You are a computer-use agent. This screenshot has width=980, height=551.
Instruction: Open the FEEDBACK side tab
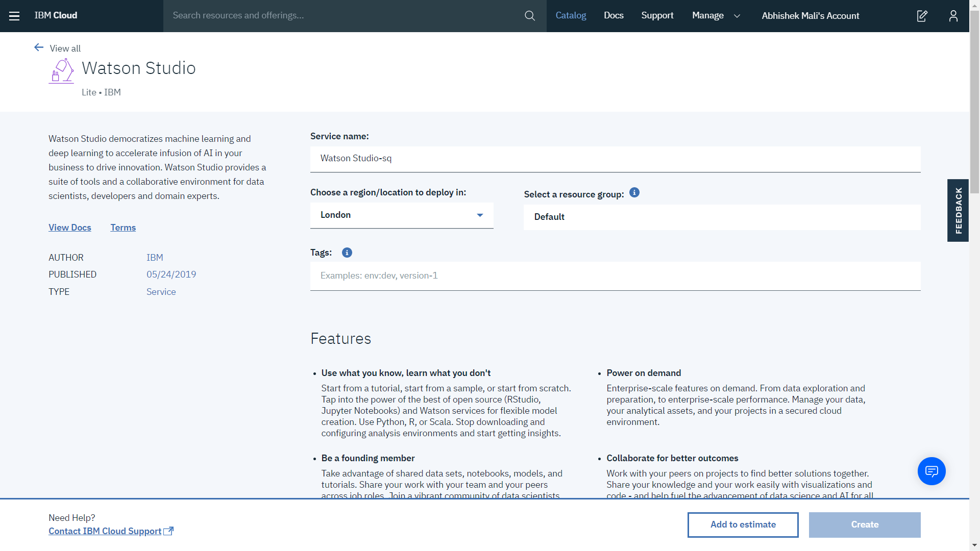(958, 210)
